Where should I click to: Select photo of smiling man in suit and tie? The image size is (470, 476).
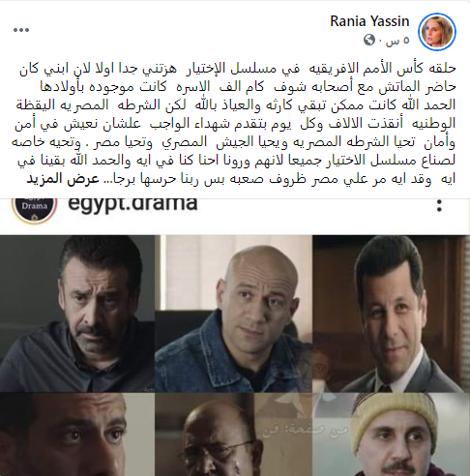tap(391, 313)
